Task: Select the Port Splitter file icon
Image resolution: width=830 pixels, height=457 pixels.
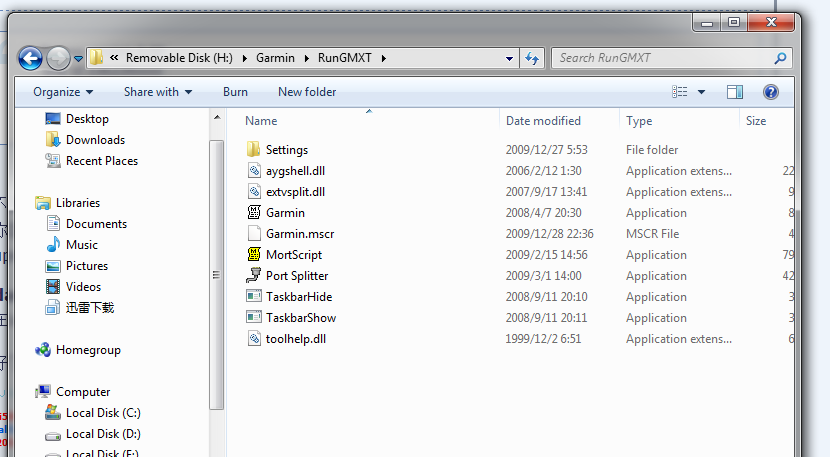Action: [x=254, y=276]
